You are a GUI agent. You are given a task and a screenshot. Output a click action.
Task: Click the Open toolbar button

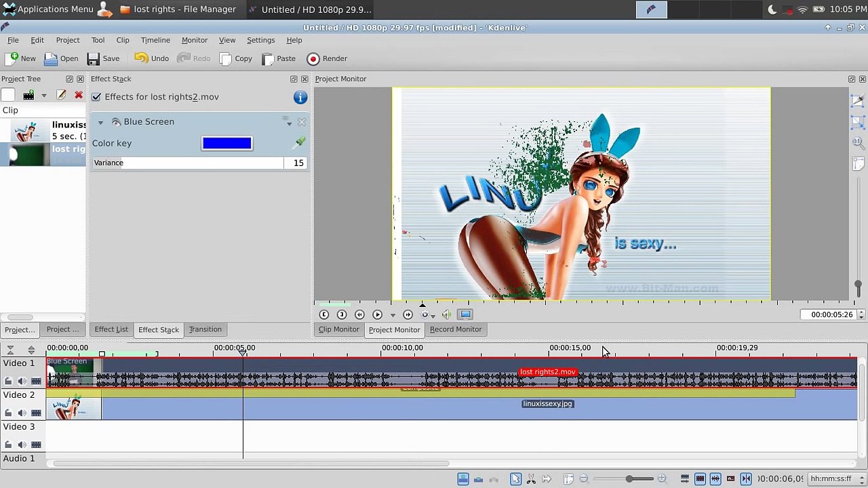[61, 58]
